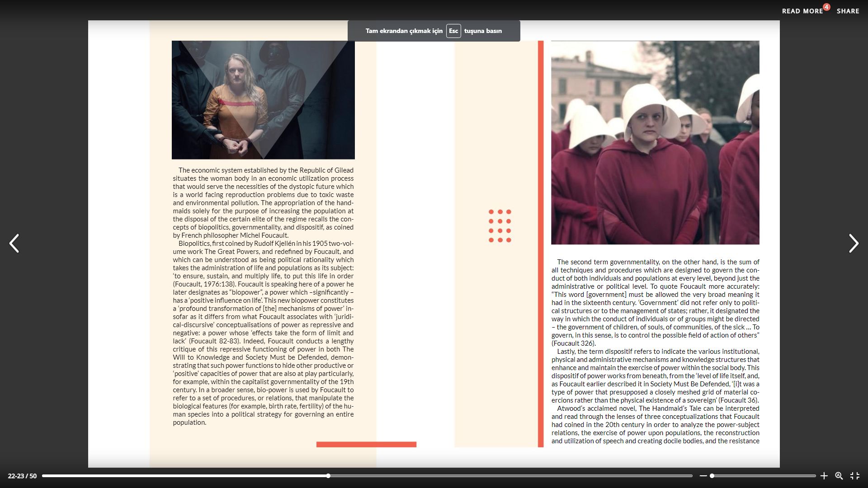This screenshot has height=488, width=868.
Task: Click the page progress slider handle
Action: point(328,476)
